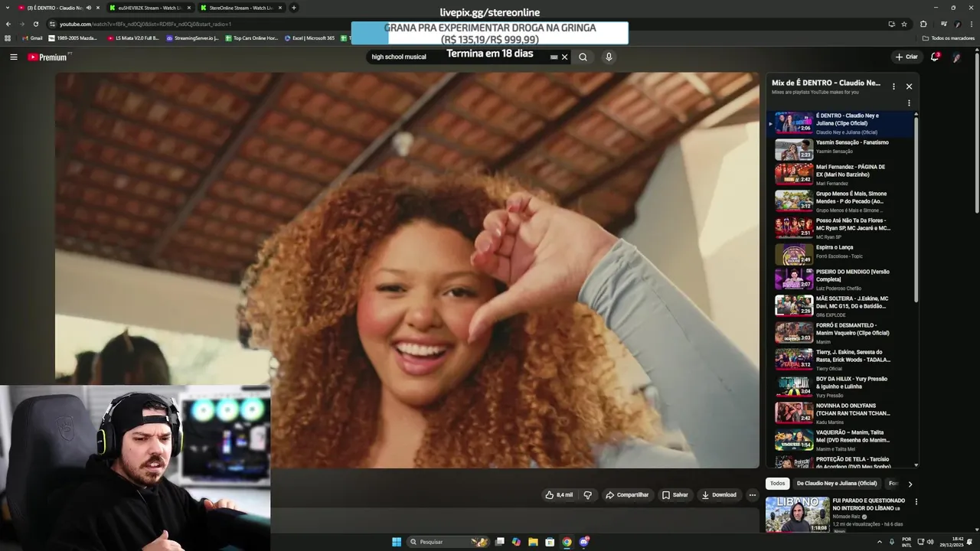Open a new browser tab
Image resolution: width=980 pixels, height=551 pixels.
click(x=294, y=8)
